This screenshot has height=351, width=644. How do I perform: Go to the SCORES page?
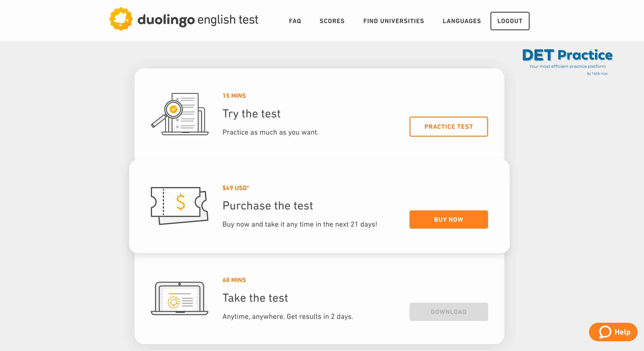click(332, 21)
